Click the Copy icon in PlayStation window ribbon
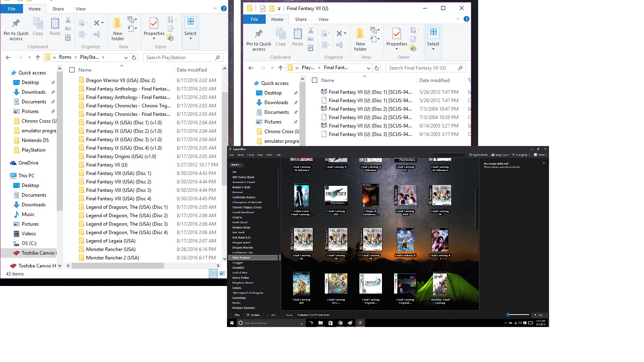 [38, 27]
